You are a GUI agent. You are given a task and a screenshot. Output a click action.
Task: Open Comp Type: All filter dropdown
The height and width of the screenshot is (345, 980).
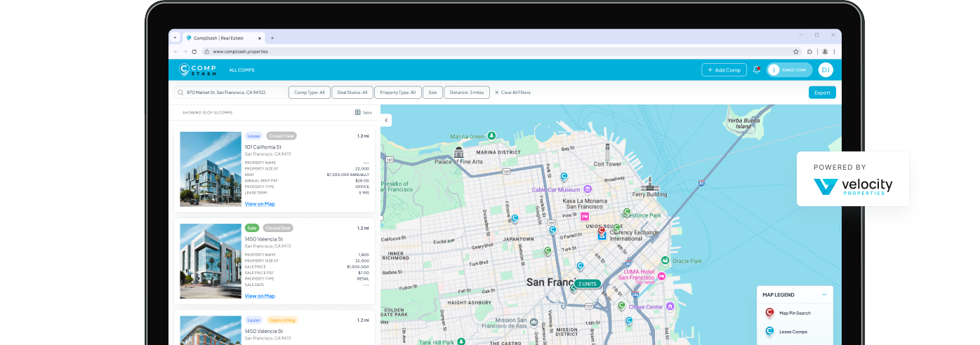point(309,93)
